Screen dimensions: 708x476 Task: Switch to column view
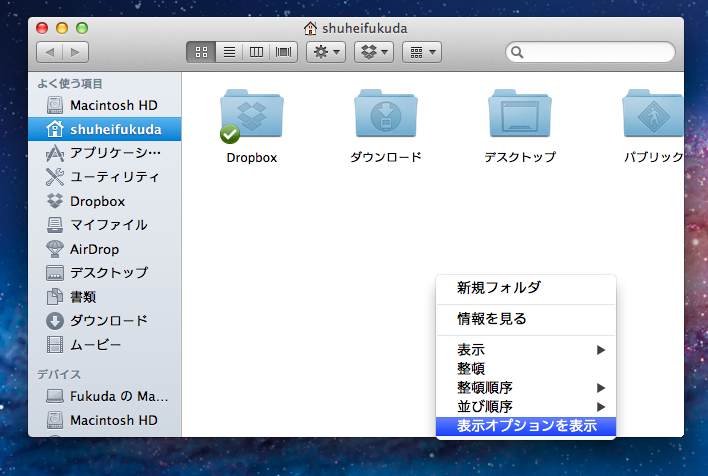256,52
